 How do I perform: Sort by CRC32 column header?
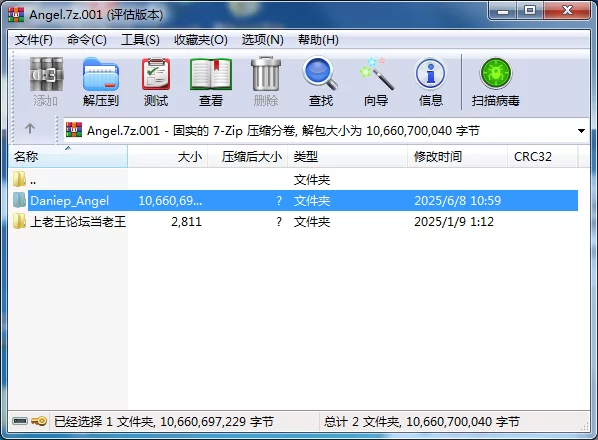(543, 156)
